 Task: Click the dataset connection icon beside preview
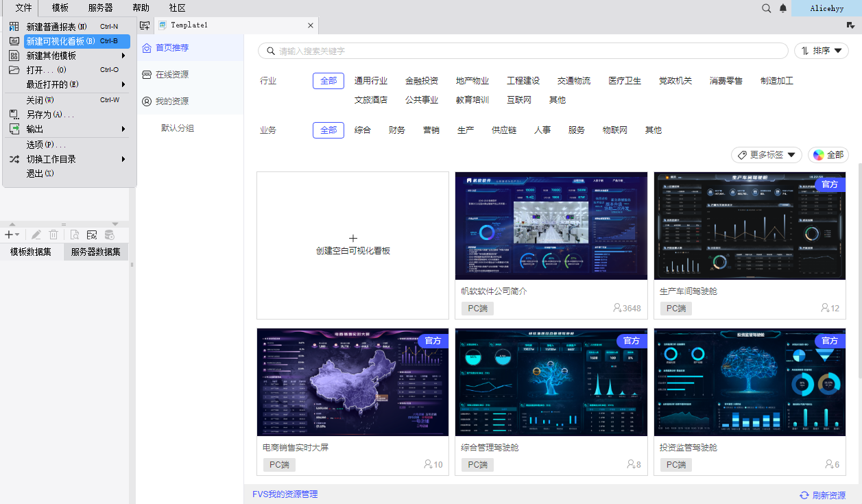[x=92, y=235]
